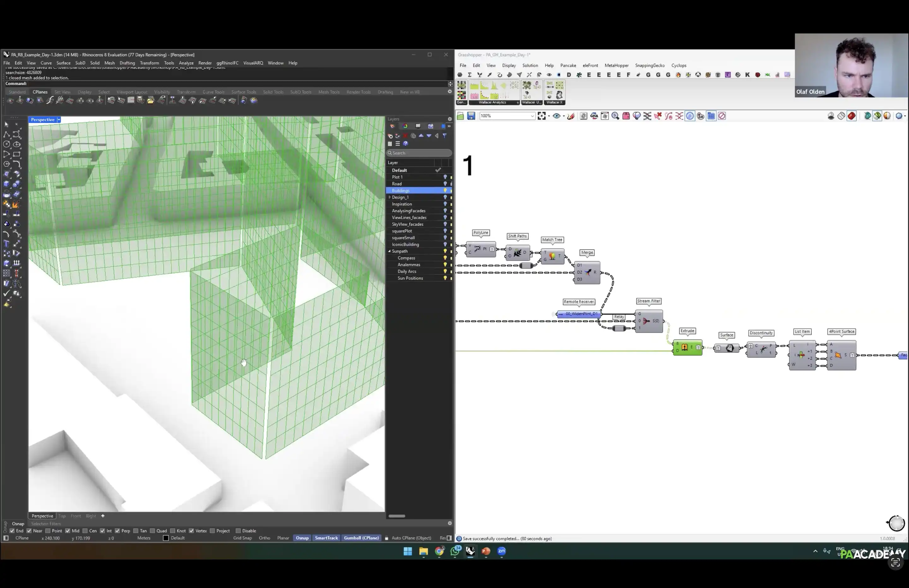Toggle visibility bulb of Road layer
Screen dimensions: 909x588
click(445, 184)
